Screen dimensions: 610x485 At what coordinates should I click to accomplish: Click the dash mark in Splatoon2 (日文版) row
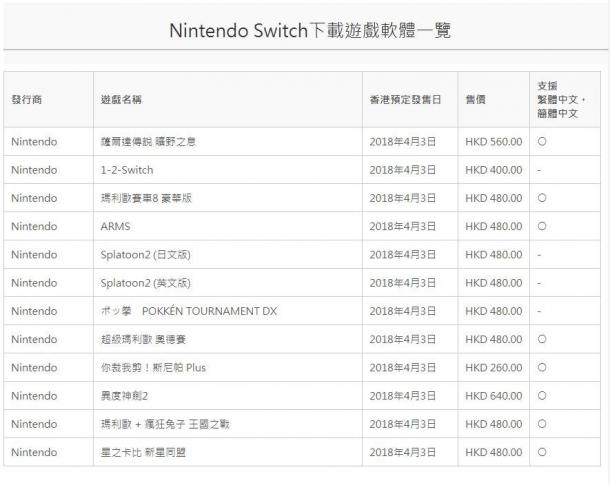(x=539, y=255)
